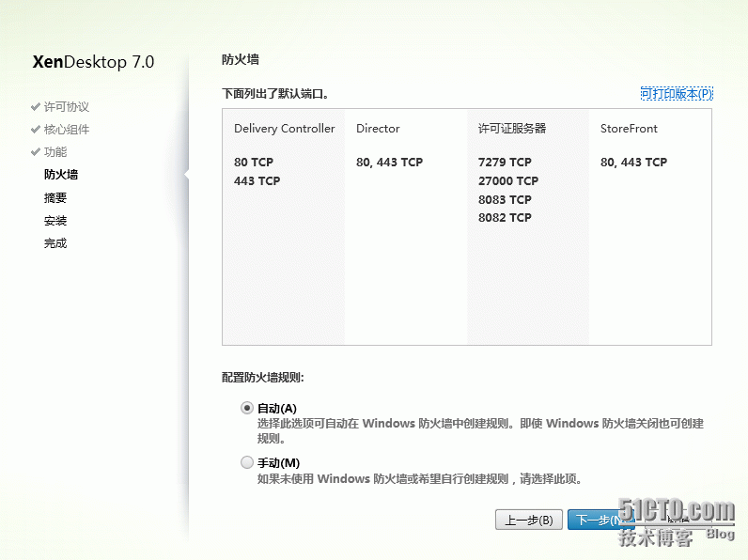Click the 配置防火墙规则 label
The height and width of the screenshot is (560, 748).
point(263,378)
